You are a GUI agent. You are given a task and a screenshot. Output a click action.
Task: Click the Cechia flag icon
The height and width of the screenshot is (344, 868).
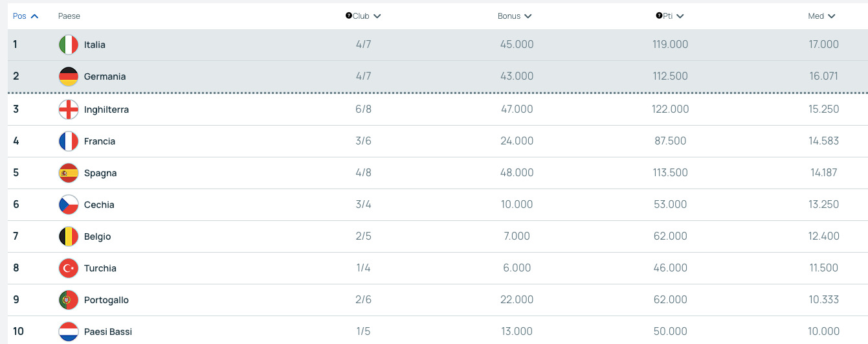(69, 205)
